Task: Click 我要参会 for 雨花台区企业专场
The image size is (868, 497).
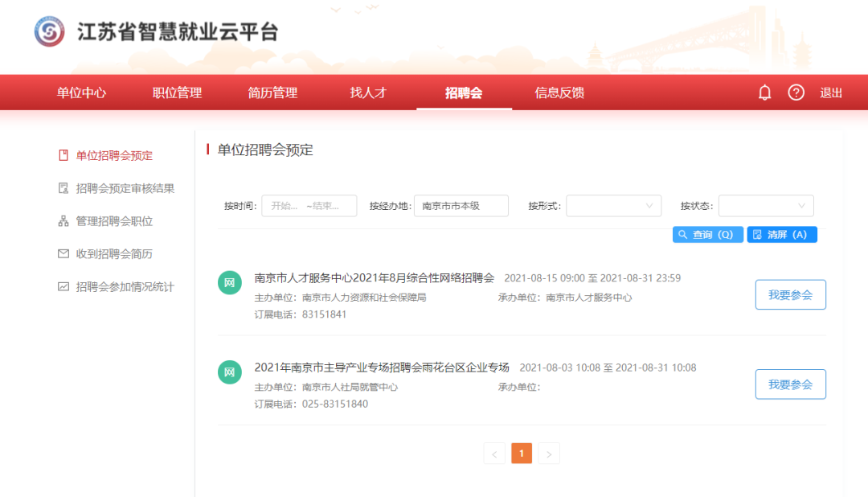Action: (x=791, y=384)
